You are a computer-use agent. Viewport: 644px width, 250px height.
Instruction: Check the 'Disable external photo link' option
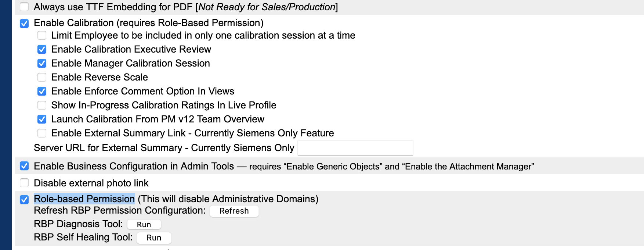(24, 183)
